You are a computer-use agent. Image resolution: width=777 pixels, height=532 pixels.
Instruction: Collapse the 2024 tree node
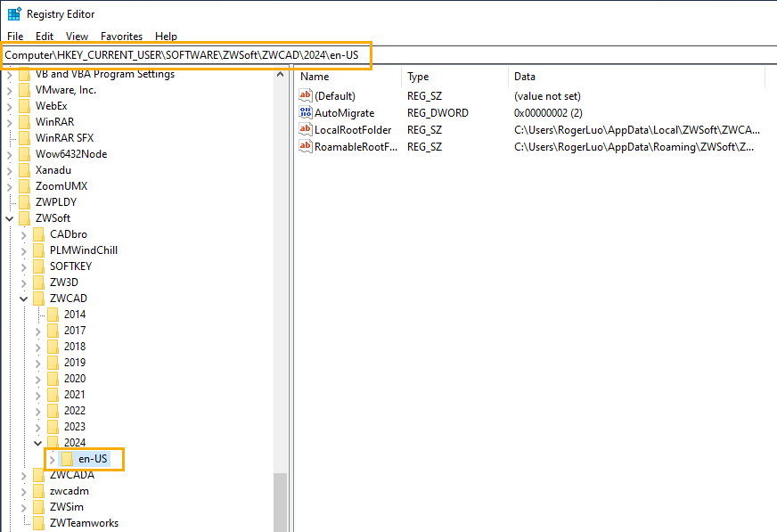[37, 443]
